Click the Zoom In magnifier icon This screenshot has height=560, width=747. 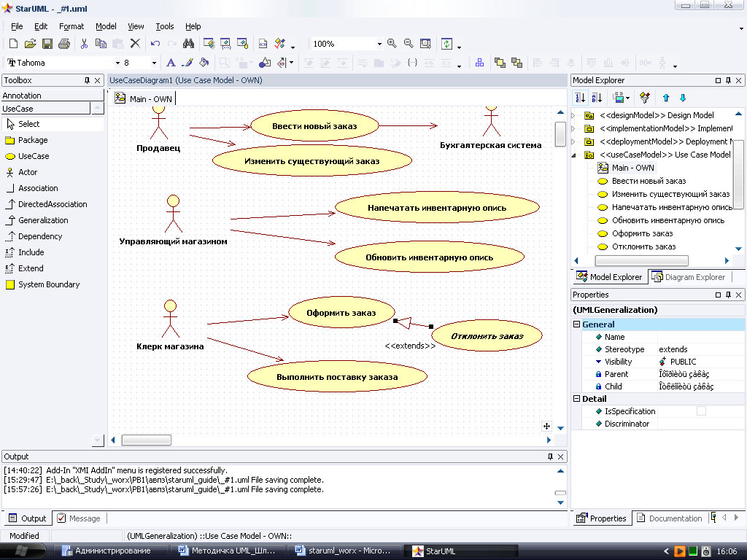392,44
